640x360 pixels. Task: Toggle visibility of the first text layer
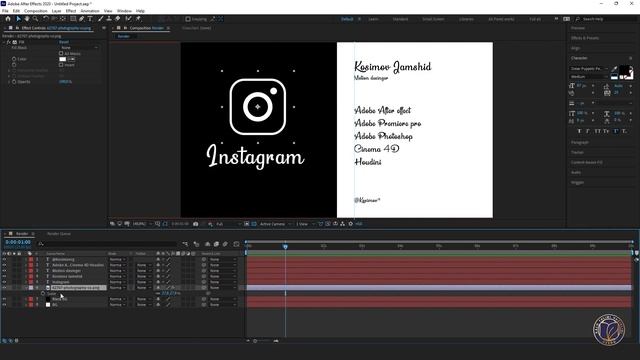[x=4, y=259]
